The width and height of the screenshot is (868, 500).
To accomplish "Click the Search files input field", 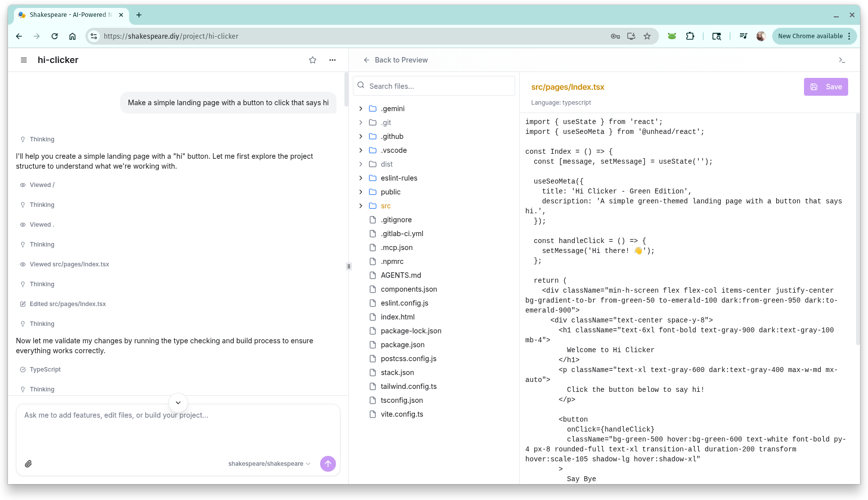I will 434,86.
